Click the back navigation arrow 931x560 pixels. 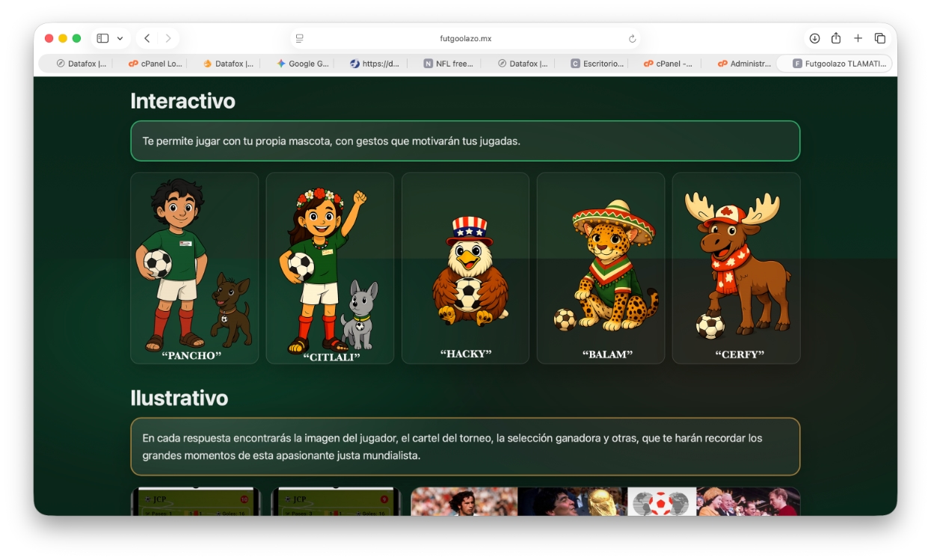click(x=147, y=38)
